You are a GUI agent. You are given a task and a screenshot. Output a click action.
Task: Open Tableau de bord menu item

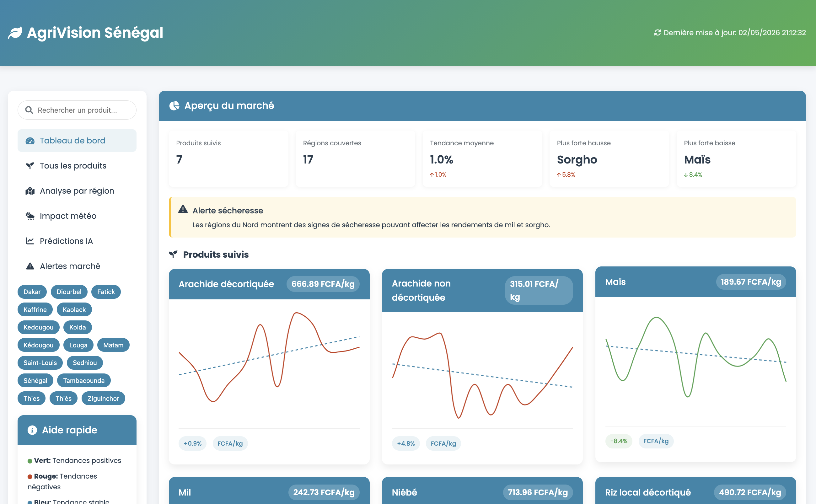coord(77,141)
